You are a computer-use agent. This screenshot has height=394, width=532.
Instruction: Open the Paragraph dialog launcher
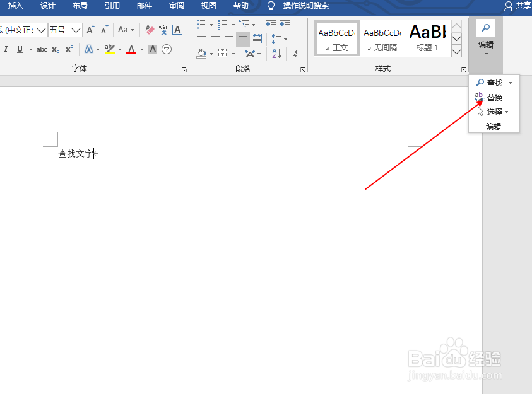(x=303, y=70)
